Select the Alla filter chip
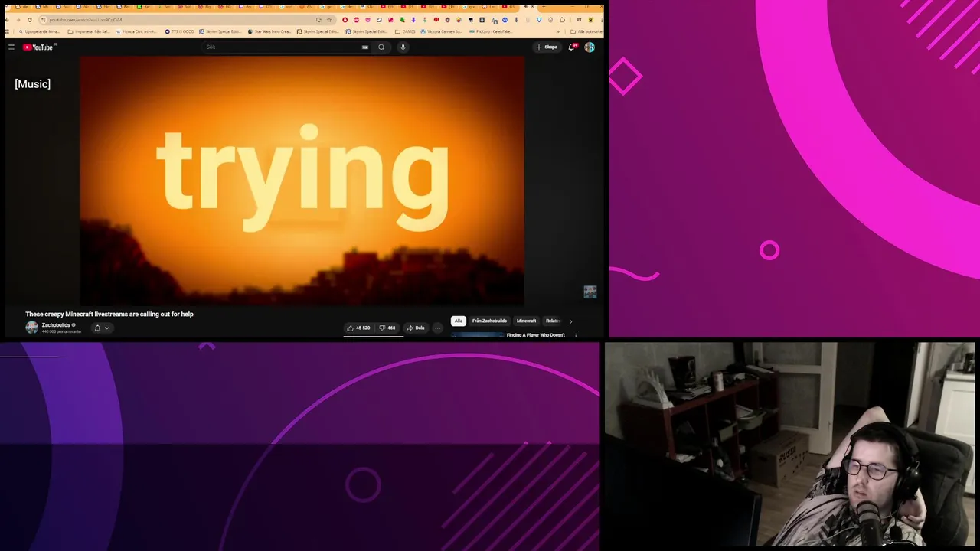 tap(459, 321)
